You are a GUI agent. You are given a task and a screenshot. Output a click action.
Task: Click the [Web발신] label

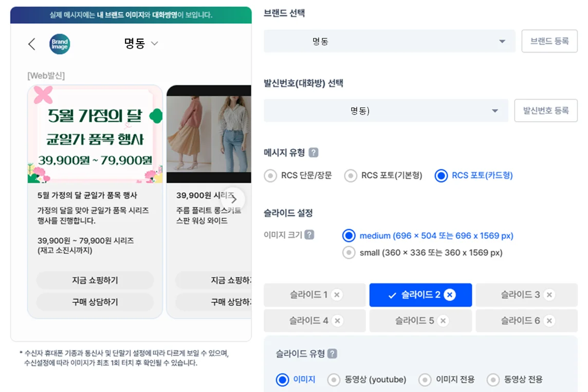46,76
